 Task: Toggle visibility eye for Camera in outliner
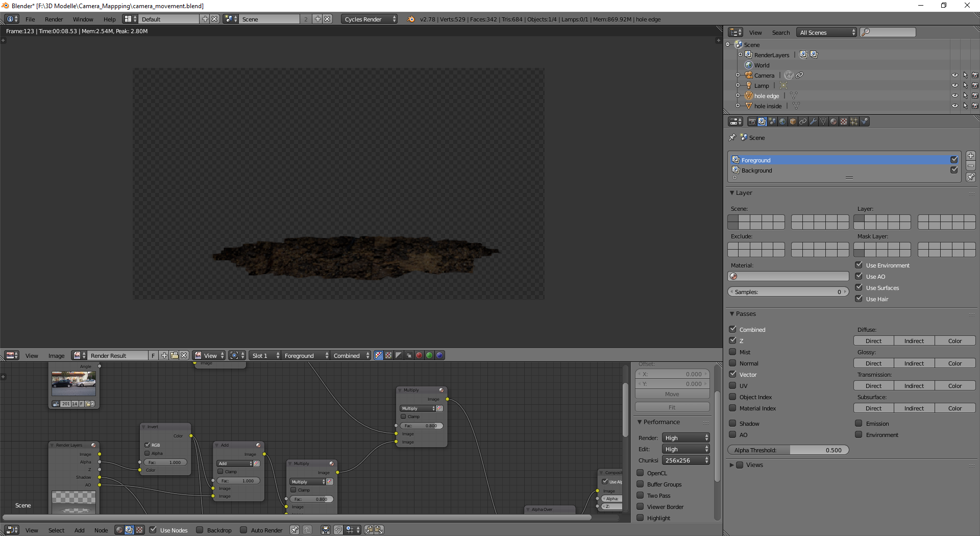pos(954,75)
